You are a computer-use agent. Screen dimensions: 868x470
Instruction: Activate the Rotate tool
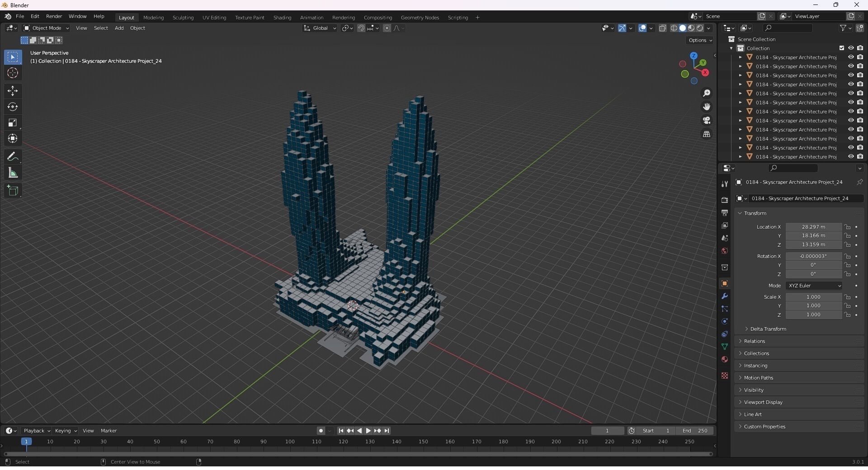click(13, 107)
